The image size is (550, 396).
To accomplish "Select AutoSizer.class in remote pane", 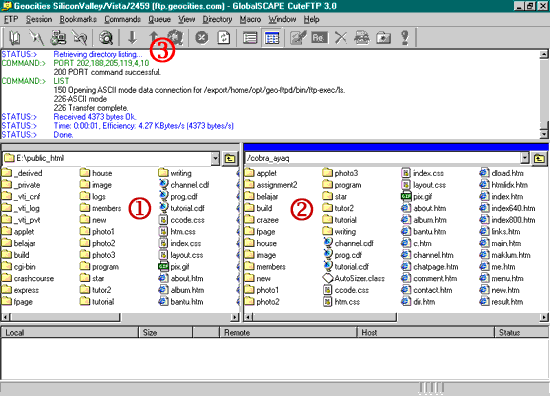I will tap(354, 278).
